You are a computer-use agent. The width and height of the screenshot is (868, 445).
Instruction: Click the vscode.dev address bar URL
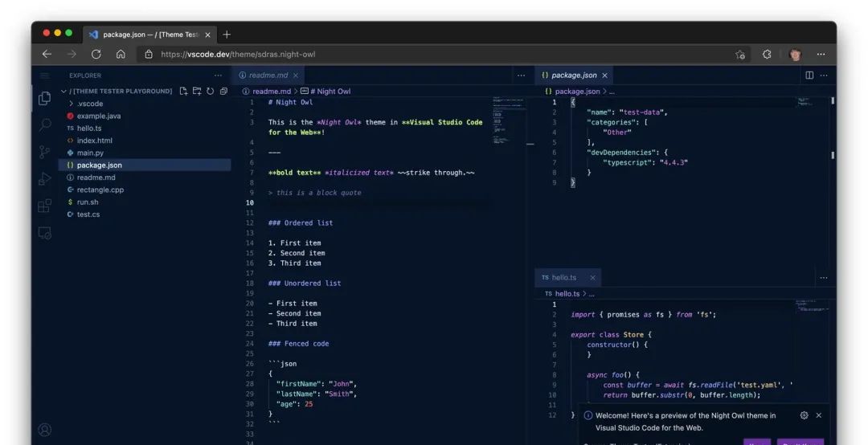point(238,55)
